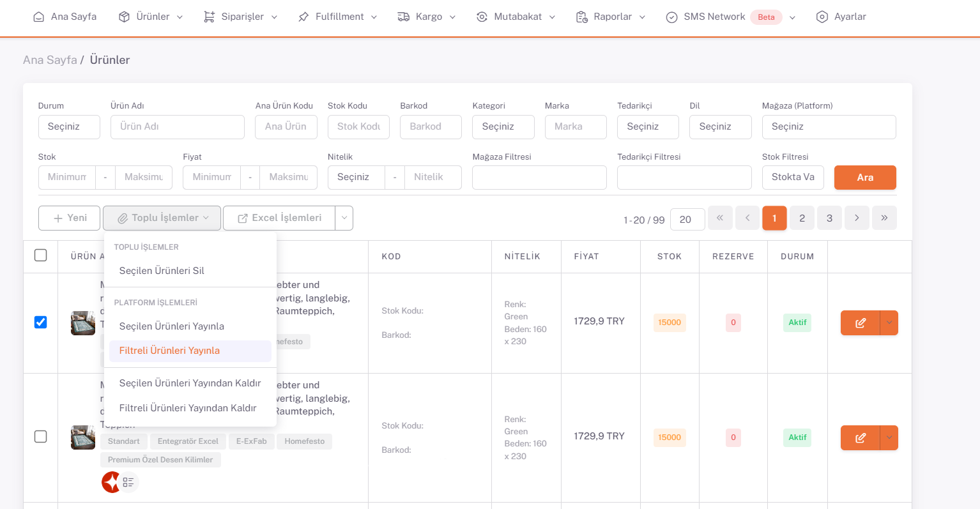The height and width of the screenshot is (509, 980).
Task: Check the second product row checkbox
Action: pyautogui.click(x=41, y=437)
